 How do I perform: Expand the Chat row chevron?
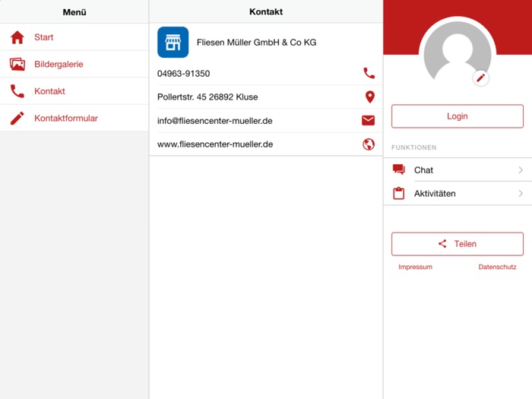(521, 170)
